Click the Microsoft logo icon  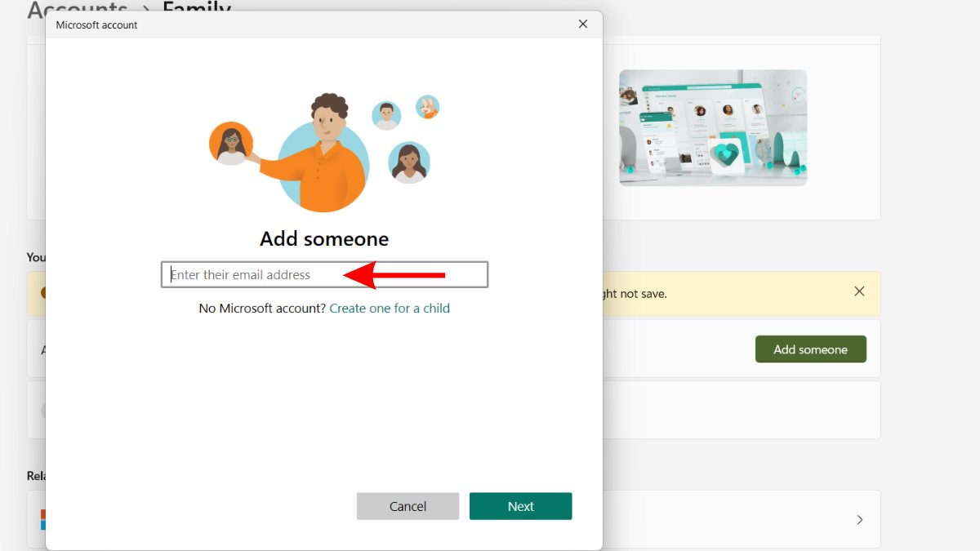[x=42, y=519]
